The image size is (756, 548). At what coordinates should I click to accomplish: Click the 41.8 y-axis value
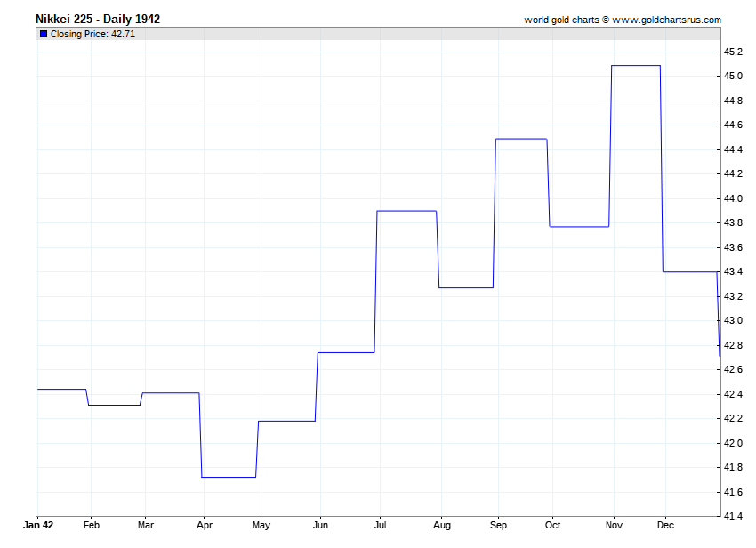tap(733, 467)
